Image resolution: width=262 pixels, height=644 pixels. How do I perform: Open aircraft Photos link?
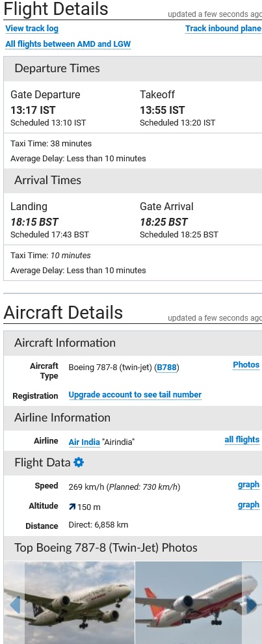point(246,365)
